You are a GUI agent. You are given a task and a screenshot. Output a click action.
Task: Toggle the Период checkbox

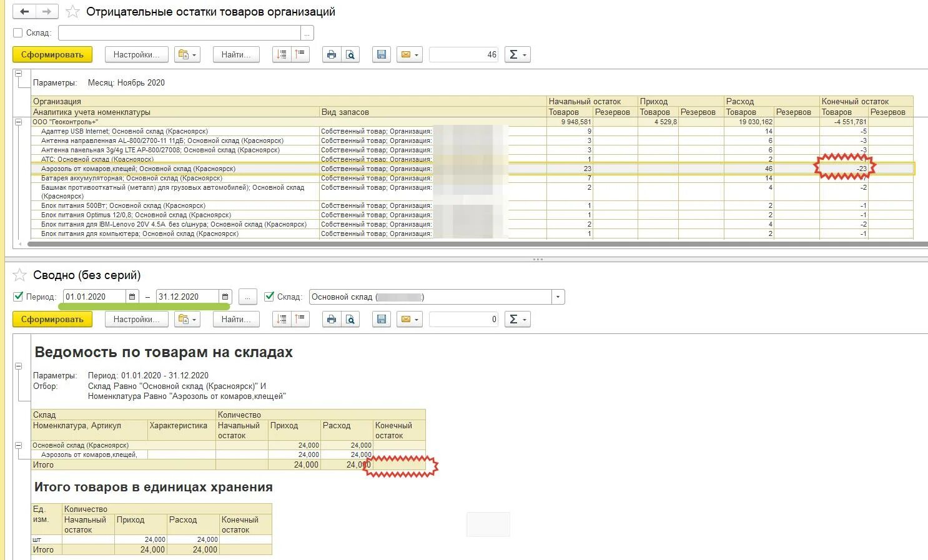(18, 297)
